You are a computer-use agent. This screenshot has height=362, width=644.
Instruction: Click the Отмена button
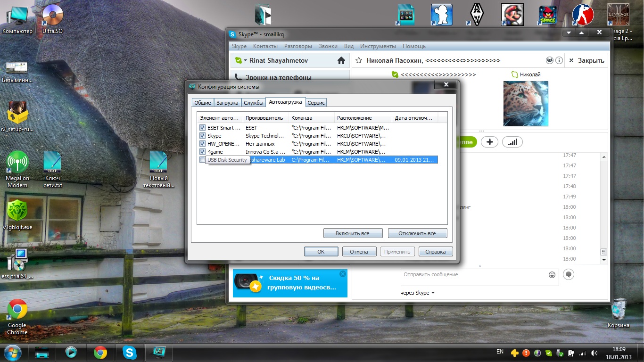(359, 252)
